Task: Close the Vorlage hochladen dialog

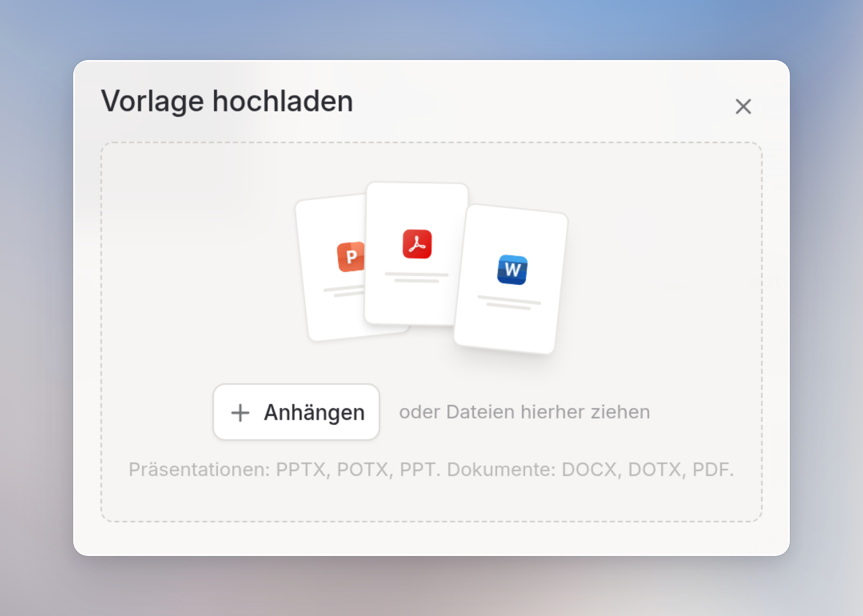Action: click(743, 106)
